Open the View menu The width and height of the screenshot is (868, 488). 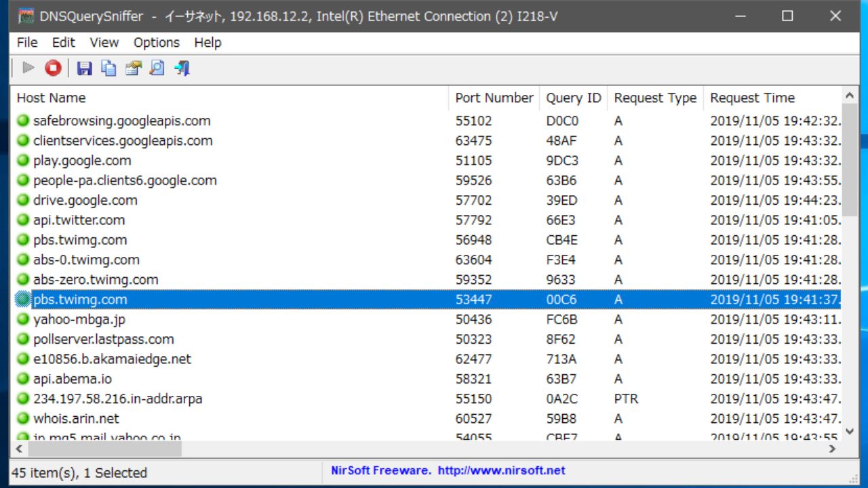point(104,43)
